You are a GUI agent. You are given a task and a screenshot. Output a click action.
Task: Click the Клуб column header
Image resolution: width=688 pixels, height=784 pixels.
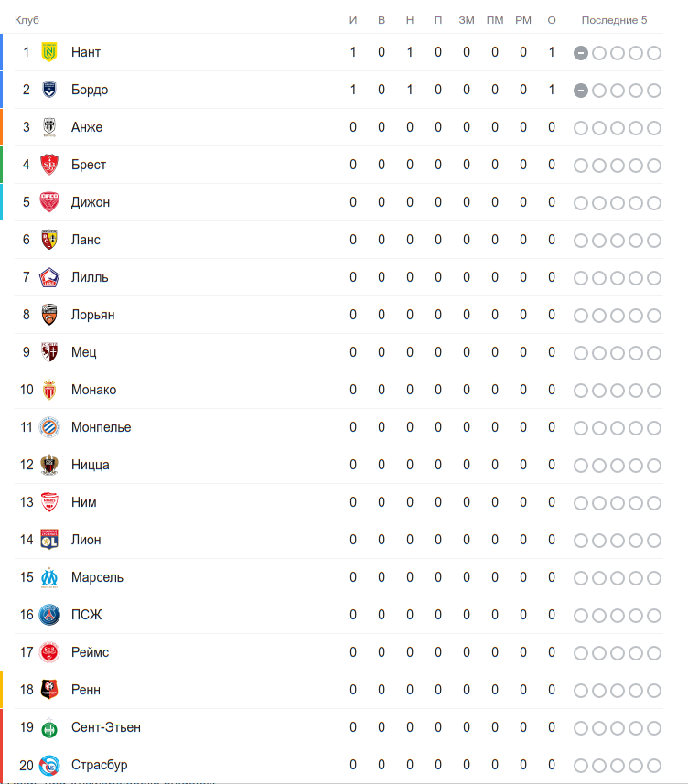coord(27,20)
